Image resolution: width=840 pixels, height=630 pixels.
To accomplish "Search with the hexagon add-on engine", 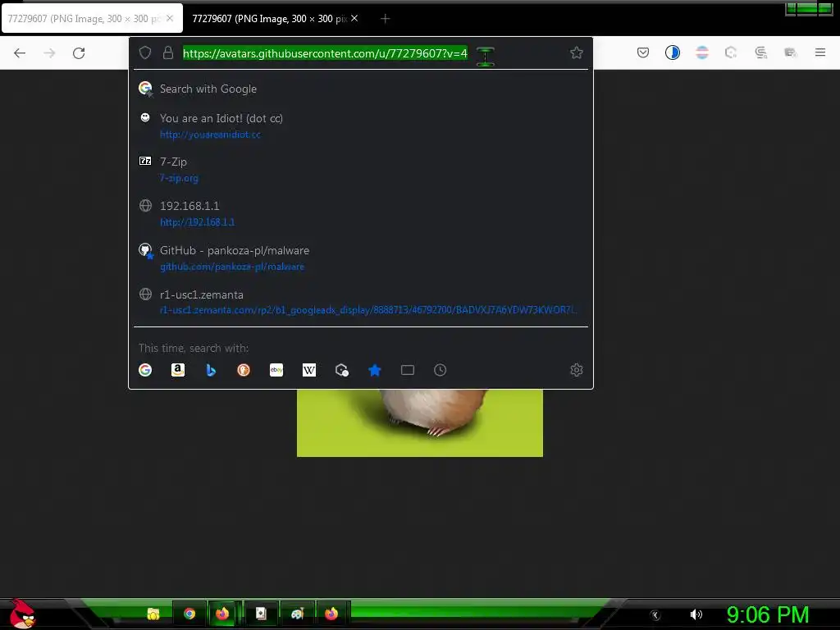I will tap(342, 370).
